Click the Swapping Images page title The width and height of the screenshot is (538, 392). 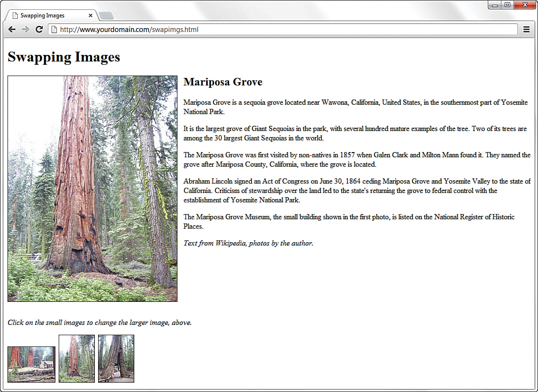click(63, 57)
